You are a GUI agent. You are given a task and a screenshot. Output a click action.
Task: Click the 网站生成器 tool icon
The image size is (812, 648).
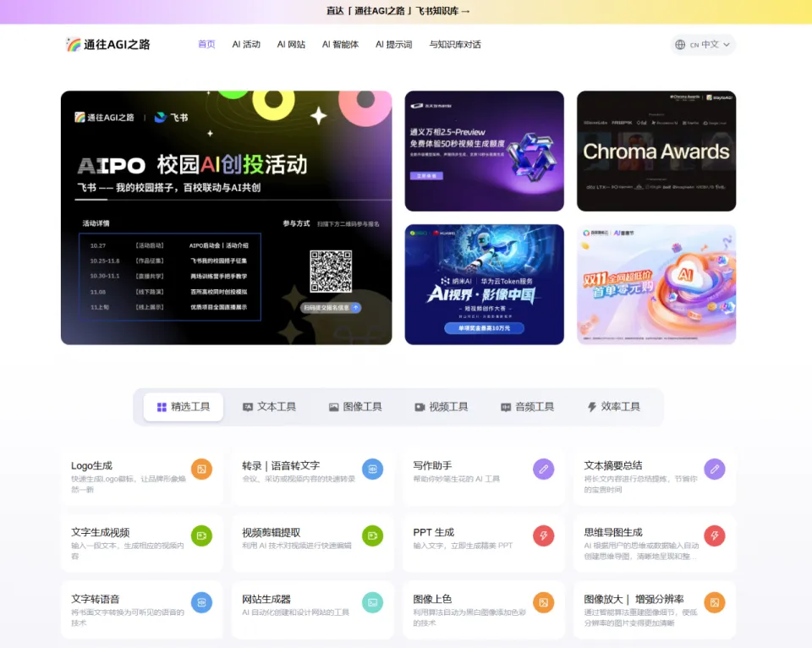tap(373, 602)
